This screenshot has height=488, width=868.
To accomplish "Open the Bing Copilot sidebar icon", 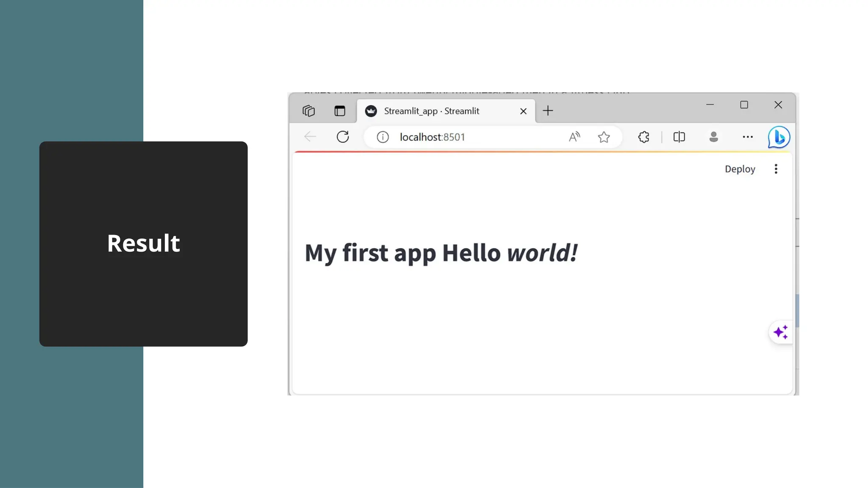I will tap(779, 137).
